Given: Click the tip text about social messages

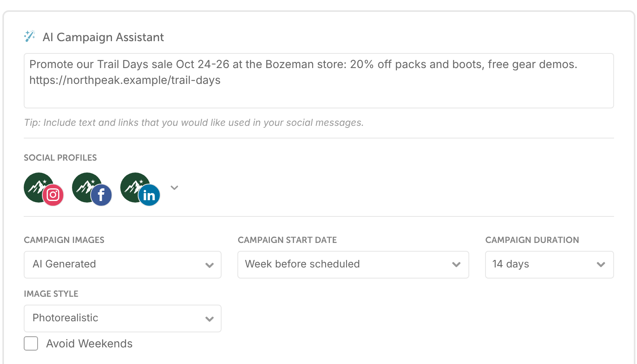Looking at the screenshot, I should (194, 123).
